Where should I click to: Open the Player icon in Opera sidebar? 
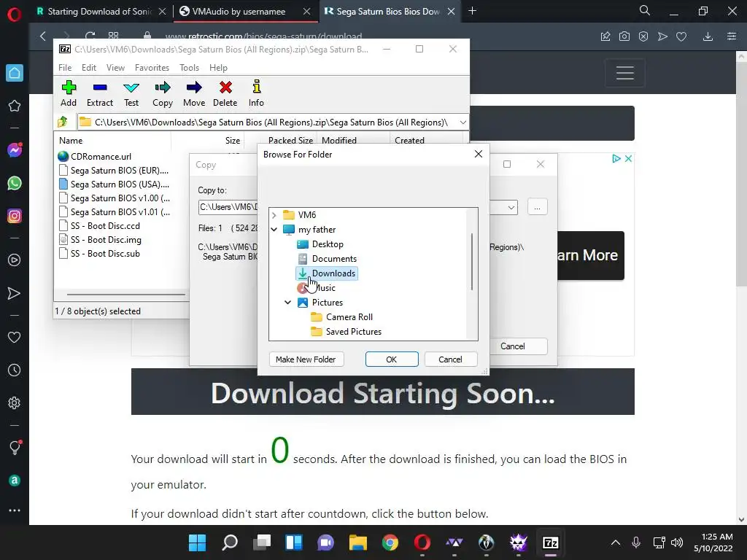(x=15, y=260)
